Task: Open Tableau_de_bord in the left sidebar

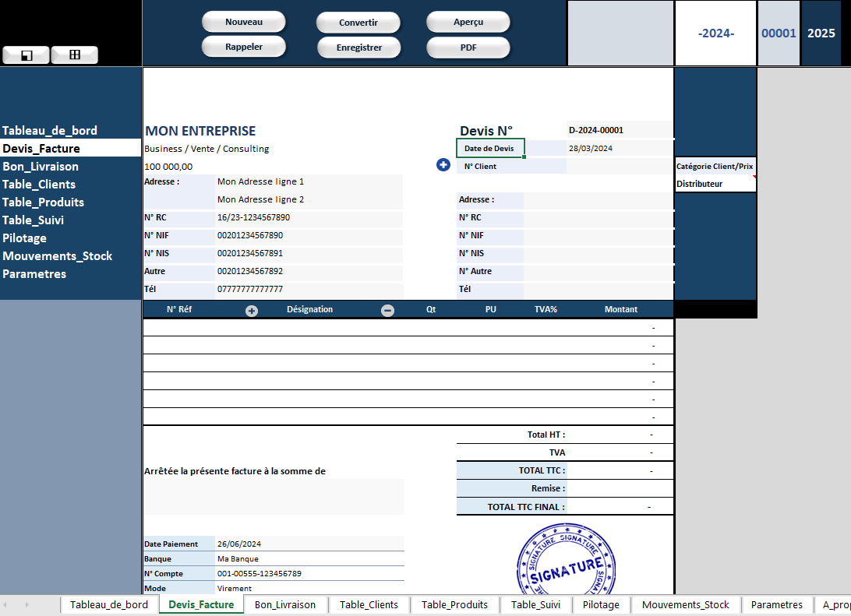Action: (50, 131)
